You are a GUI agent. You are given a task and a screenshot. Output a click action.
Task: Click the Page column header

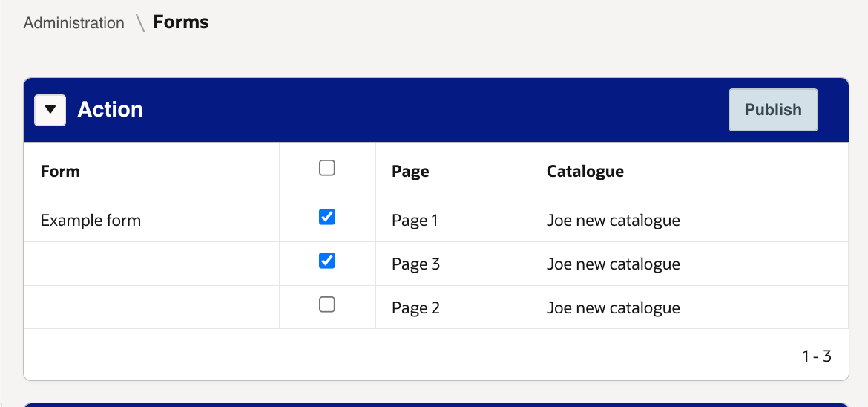coord(410,172)
